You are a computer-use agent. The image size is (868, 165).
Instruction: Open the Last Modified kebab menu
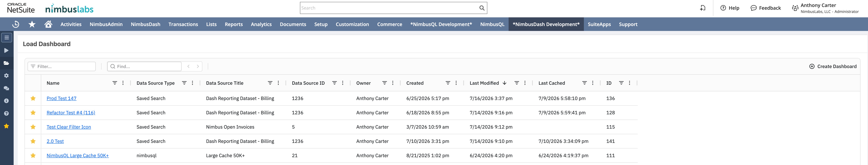[525, 83]
